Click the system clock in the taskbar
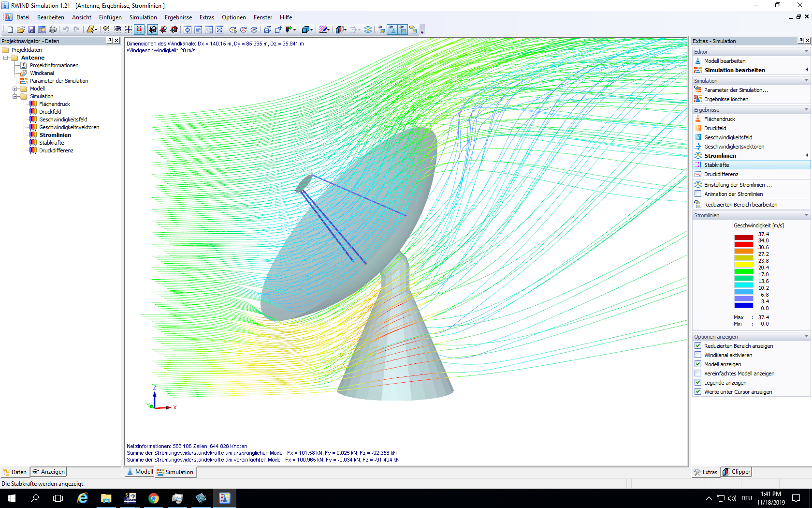This screenshot has width=812, height=508. (x=771, y=498)
